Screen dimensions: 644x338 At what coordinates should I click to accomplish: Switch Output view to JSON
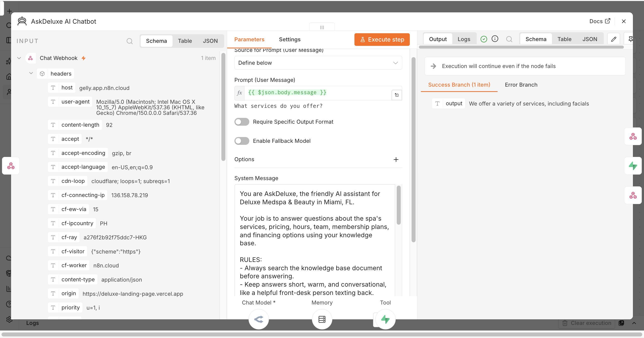tap(590, 39)
